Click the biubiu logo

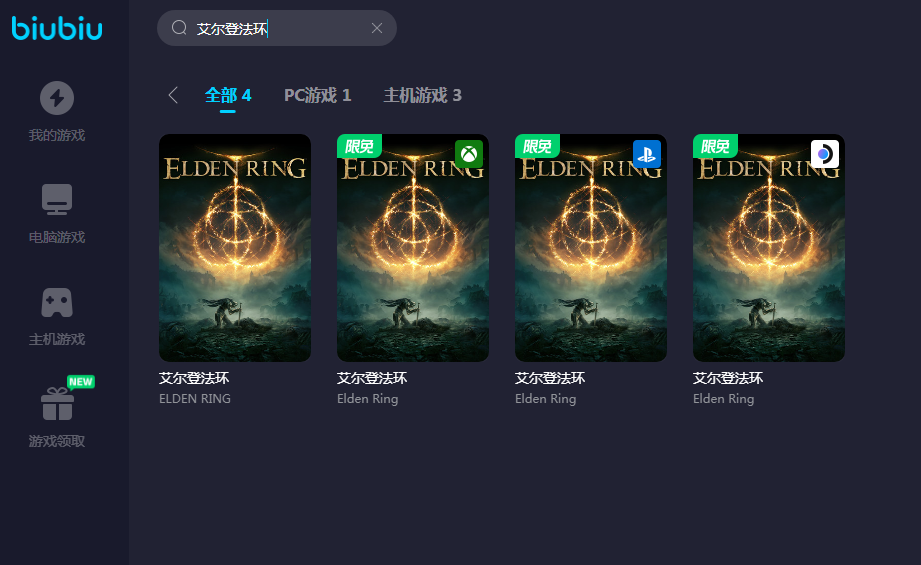pyautogui.click(x=57, y=28)
